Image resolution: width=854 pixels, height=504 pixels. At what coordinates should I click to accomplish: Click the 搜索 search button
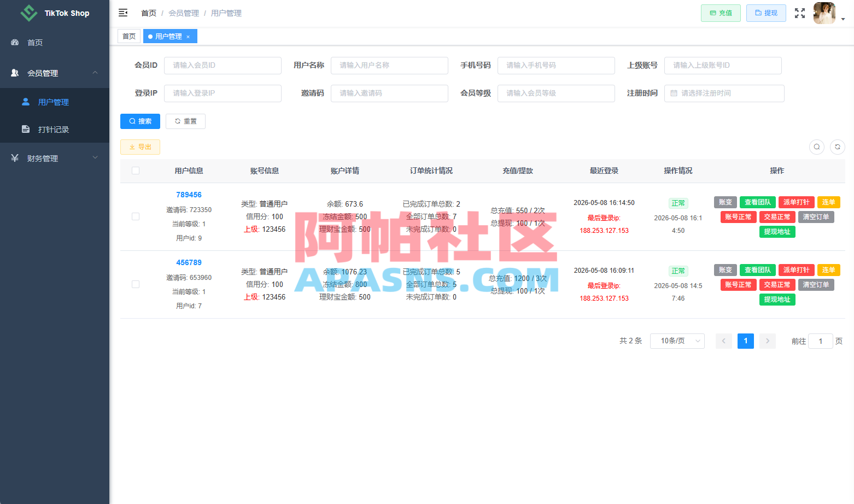click(140, 121)
